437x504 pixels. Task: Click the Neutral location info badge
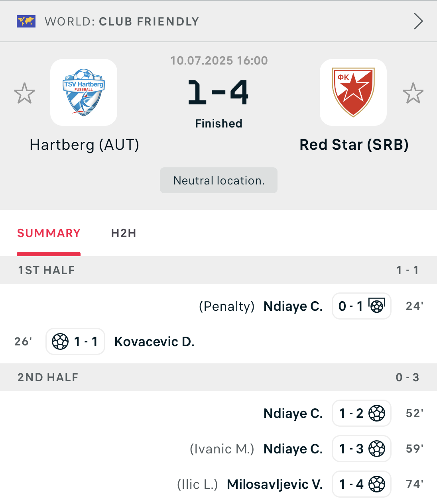point(218,180)
